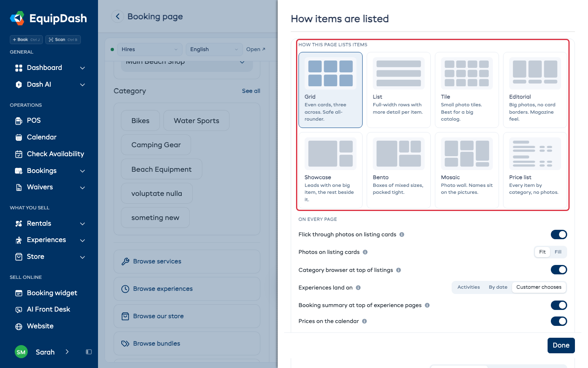Viewport: 588px width, 368px height.
Task: Toggle Category browser at top of listings
Action: 559,270
